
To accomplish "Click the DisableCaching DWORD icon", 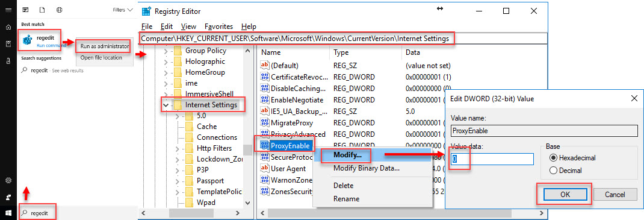I will pyautogui.click(x=264, y=89).
